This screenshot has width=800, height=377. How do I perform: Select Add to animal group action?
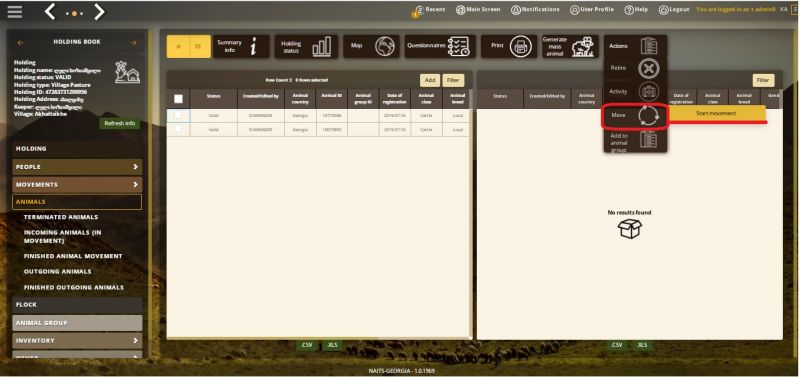click(635, 140)
